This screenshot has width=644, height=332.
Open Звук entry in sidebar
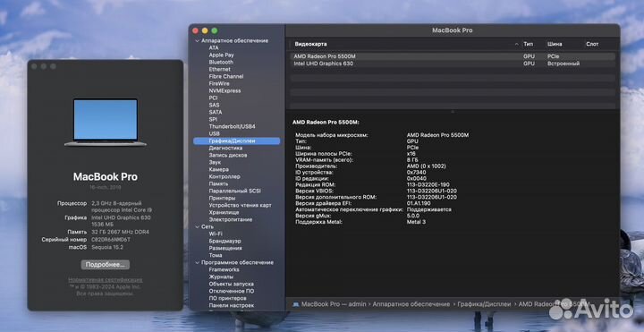[x=215, y=162]
